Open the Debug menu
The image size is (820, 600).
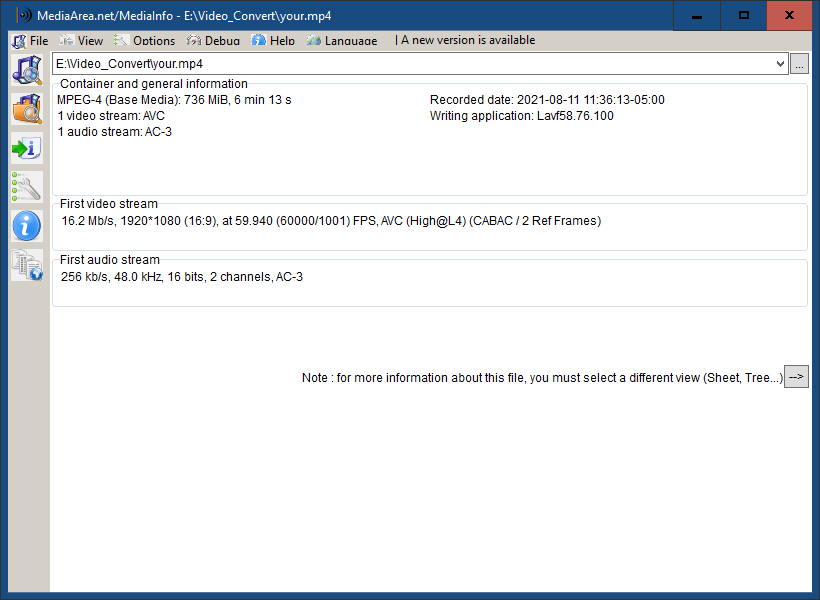[x=213, y=40]
